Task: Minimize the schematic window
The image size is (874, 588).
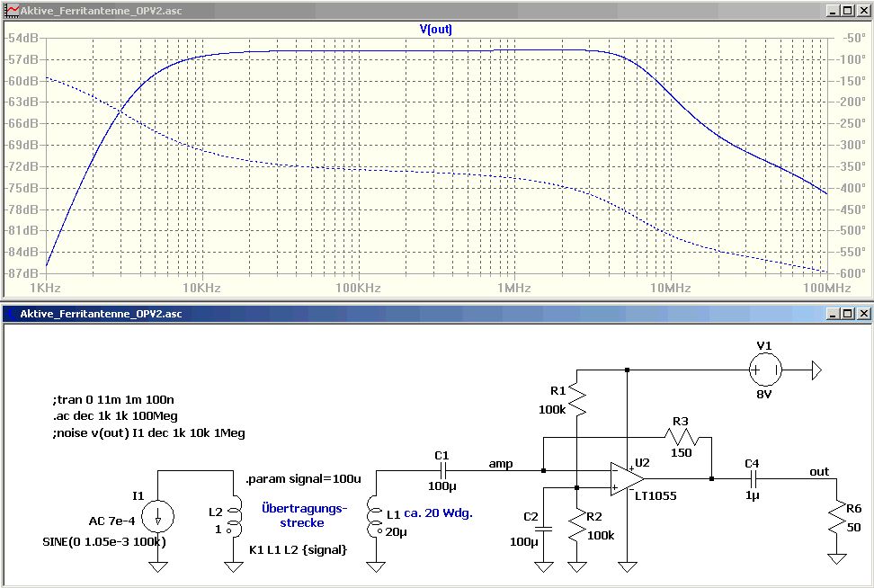Action: 833,313
